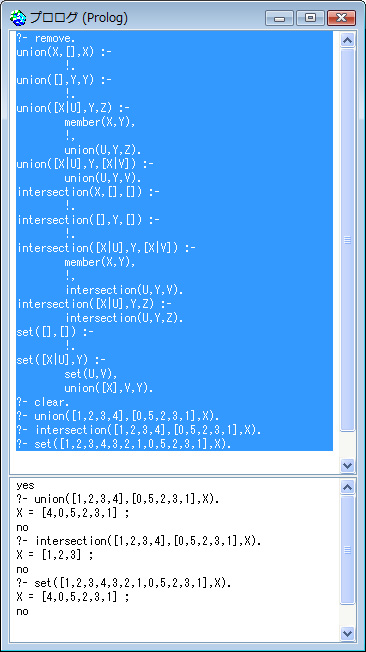Screen dimensions: 366x652
Task: Click the lower pane scroll up arrow
Action: tap(347, 487)
